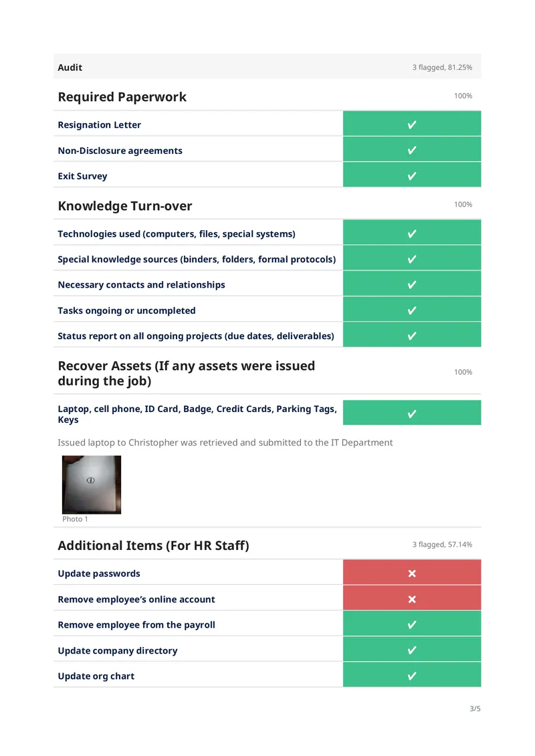Screen dimensions: 535x756
Task: Click the Status report on all ongoing projects label
Action: (x=196, y=336)
